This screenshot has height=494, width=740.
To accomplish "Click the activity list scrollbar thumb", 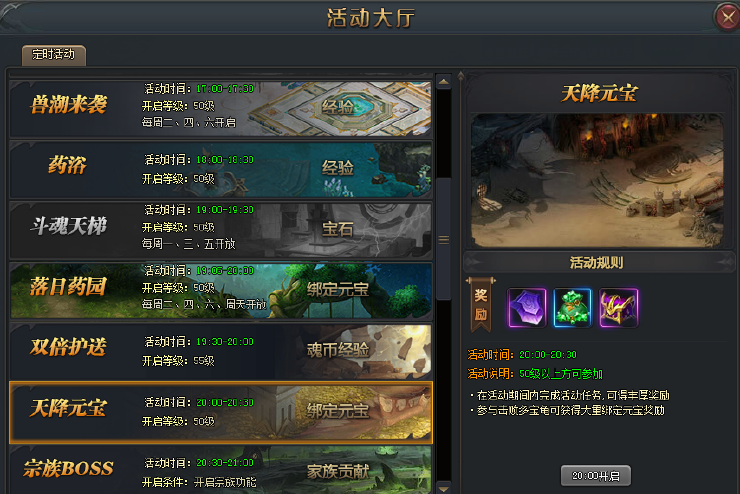I will 444,239.
